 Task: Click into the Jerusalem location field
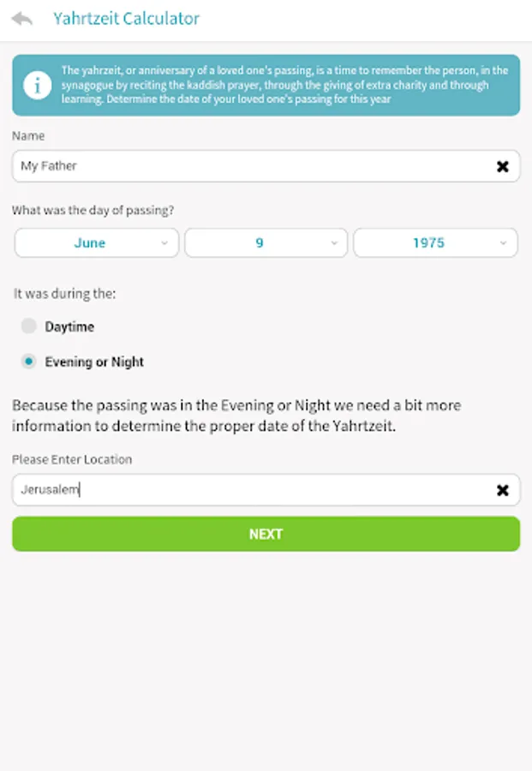coord(266,490)
